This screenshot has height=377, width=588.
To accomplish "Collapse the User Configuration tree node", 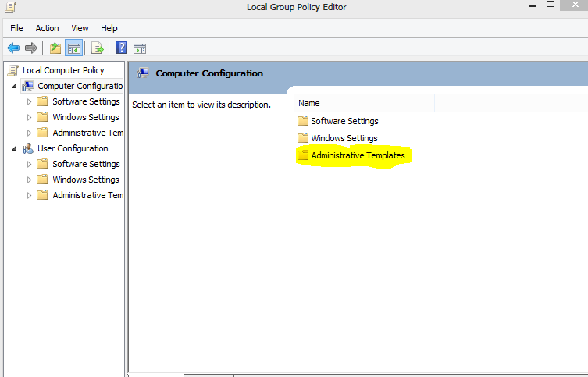I will pos(14,149).
